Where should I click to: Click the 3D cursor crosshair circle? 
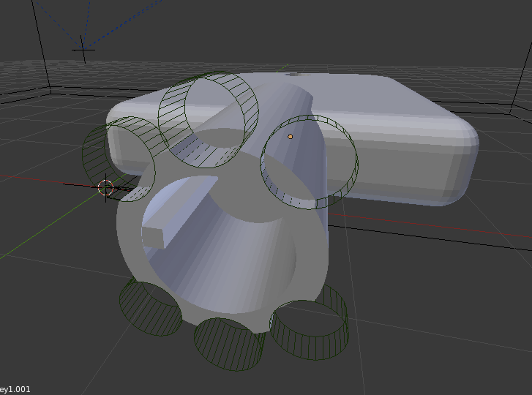pos(107,188)
